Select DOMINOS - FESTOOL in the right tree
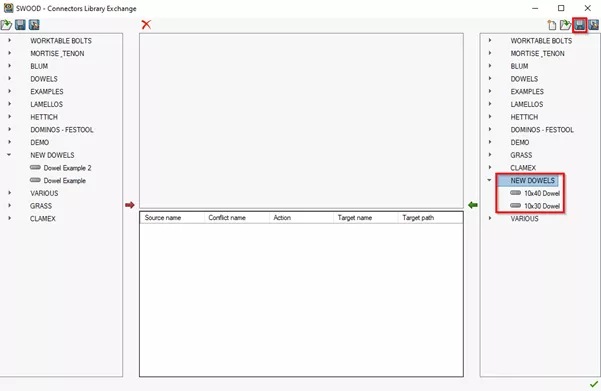Image resolution: width=601 pixels, height=391 pixels. tap(542, 130)
